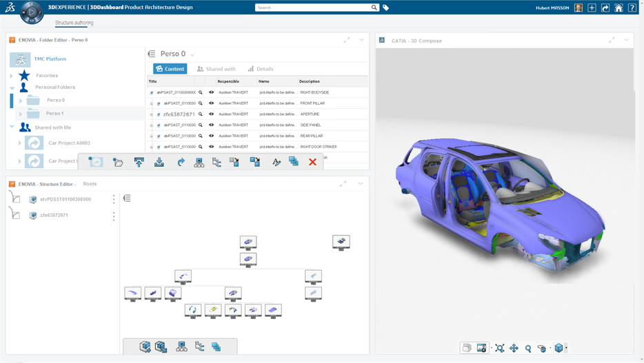The image size is (644, 363).
Task: Open the CATIA 3D Compose widget menu chevron
Action: 626,40
